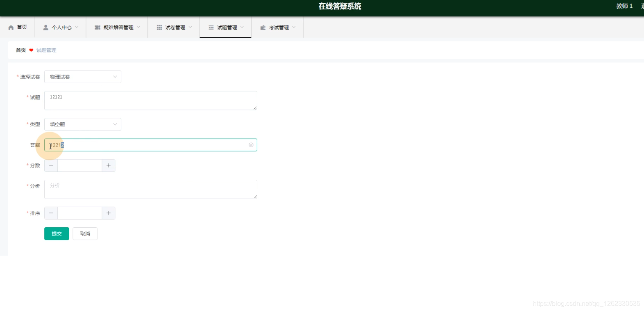
Task: Click the 教师 1 user label
Action: [624, 6]
